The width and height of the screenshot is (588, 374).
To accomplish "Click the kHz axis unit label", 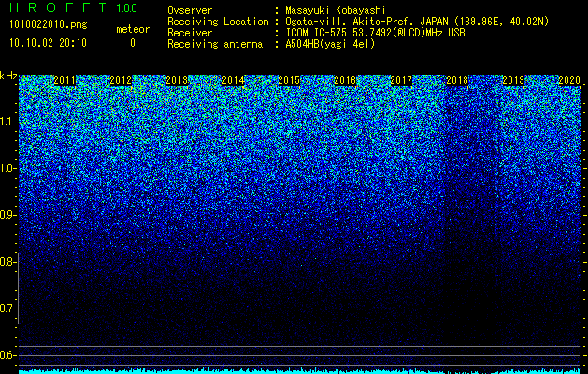I will point(8,76).
